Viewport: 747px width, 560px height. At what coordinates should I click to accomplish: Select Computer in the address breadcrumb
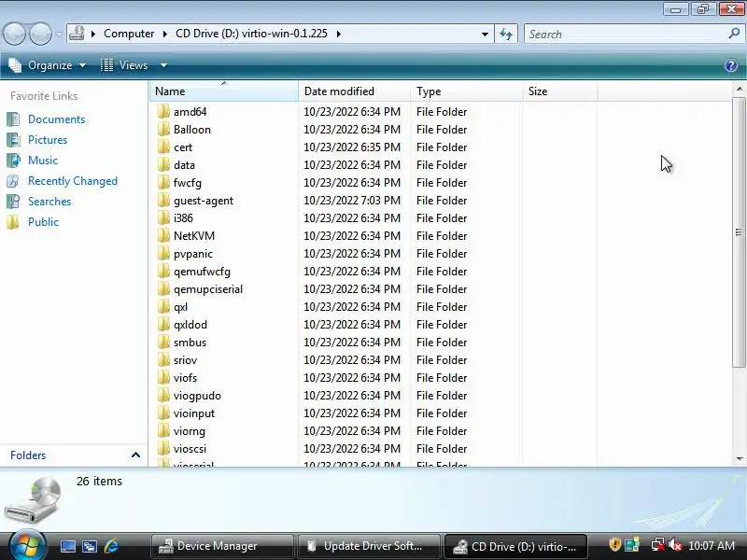(x=129, y=34)
